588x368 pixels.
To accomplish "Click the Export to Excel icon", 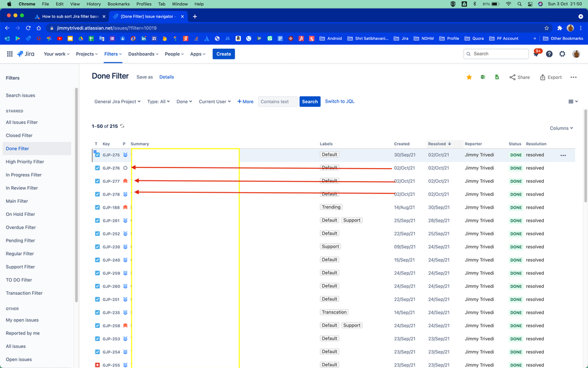I will (483, 77).
